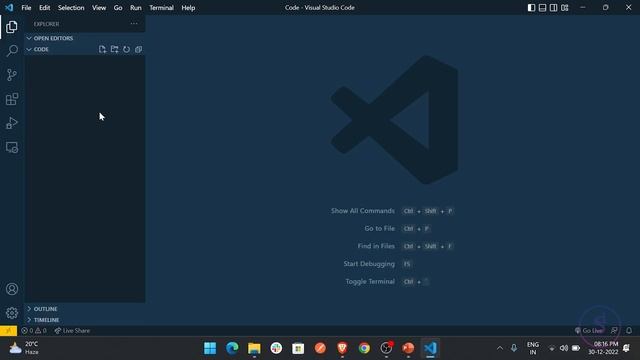
Task: Open the Remote Explorer view
Action: pos(12,147)
